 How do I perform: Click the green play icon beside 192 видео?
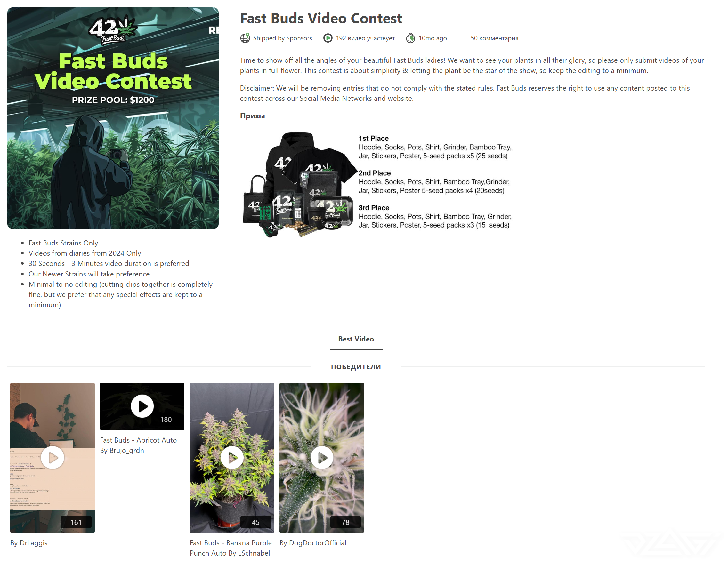[x=328, y=38]
